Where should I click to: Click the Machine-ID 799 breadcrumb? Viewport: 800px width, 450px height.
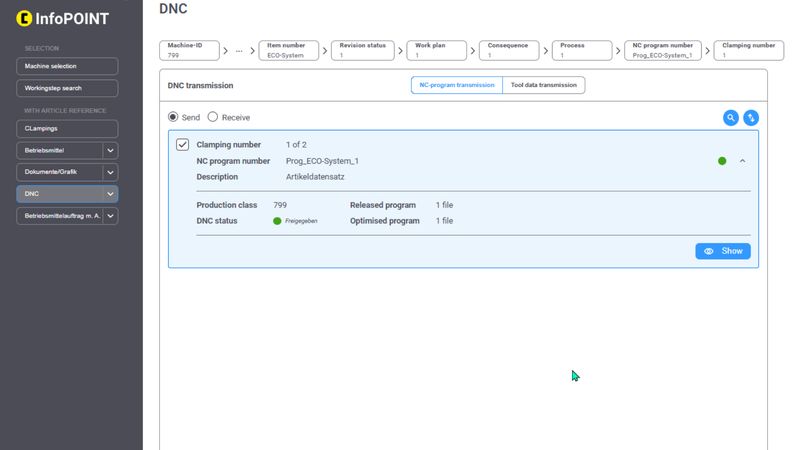[189, 51]
